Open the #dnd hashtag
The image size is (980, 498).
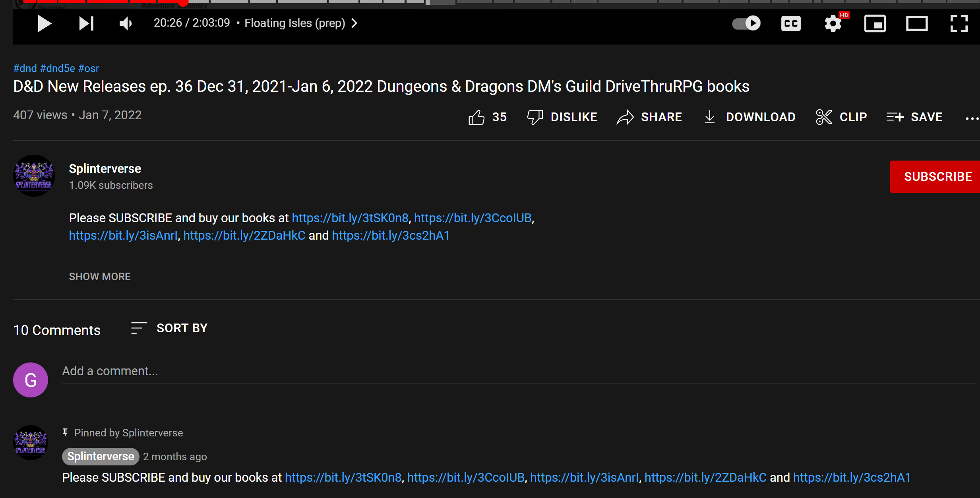(x=25, y=68)
